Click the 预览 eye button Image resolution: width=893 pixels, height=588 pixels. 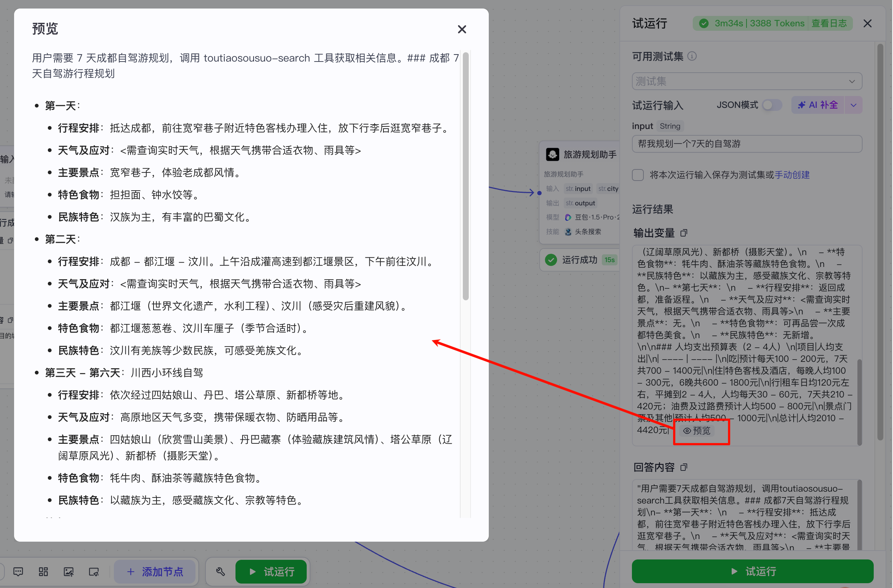(x=697, y=430)
